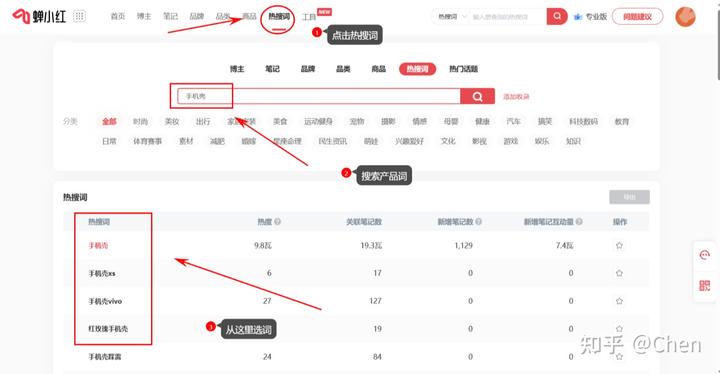Open the 工具 menu marked NEW

pos(309,17)
